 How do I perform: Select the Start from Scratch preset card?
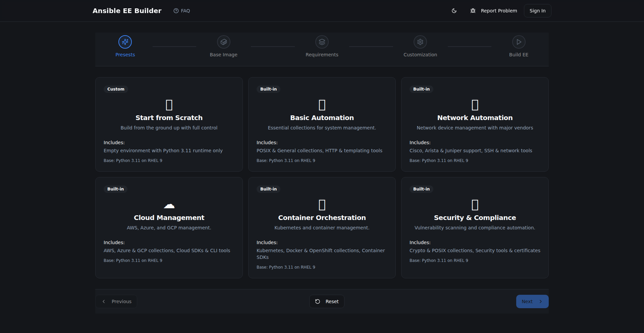tap(169, 124)
